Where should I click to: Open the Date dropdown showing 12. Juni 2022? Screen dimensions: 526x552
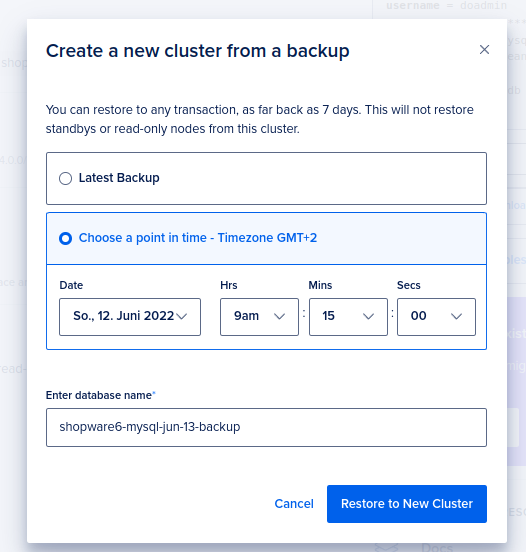(130, 317)
